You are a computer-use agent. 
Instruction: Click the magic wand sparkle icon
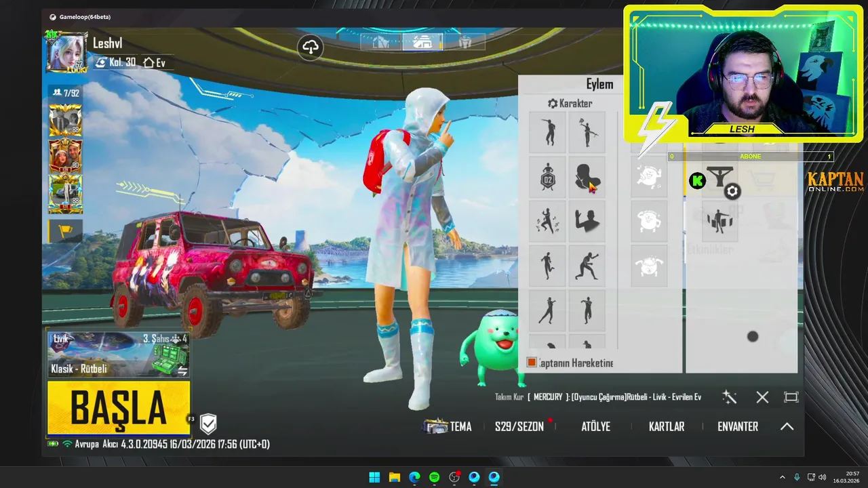click(730, 397)
